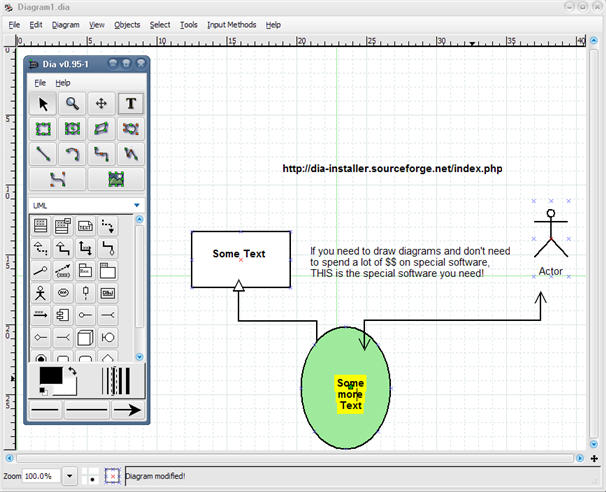Pick the UML Object shape
This screenshot has height=492, width=606.
107,293
